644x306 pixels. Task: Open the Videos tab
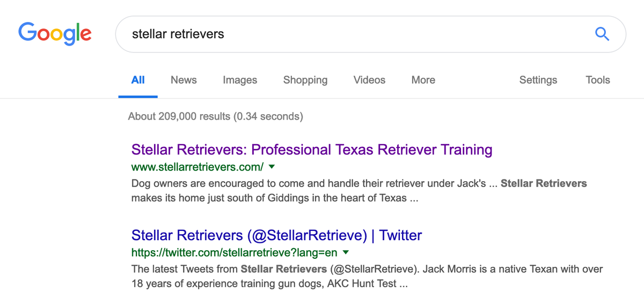[369, 80]
